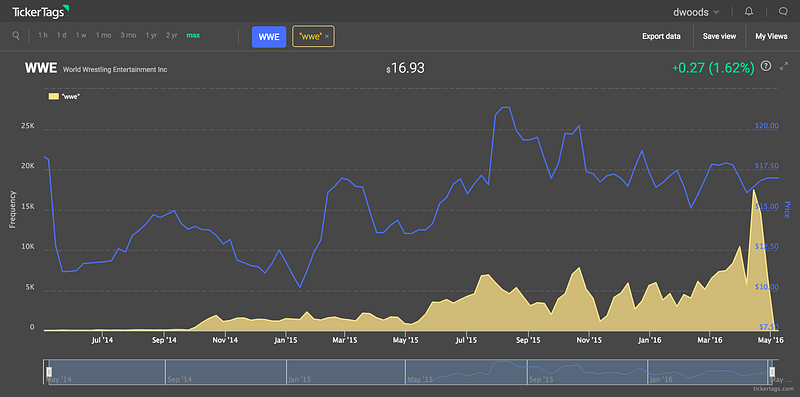
Task: Expand chart to fullscreen
Action: click(x=784, y=66)
